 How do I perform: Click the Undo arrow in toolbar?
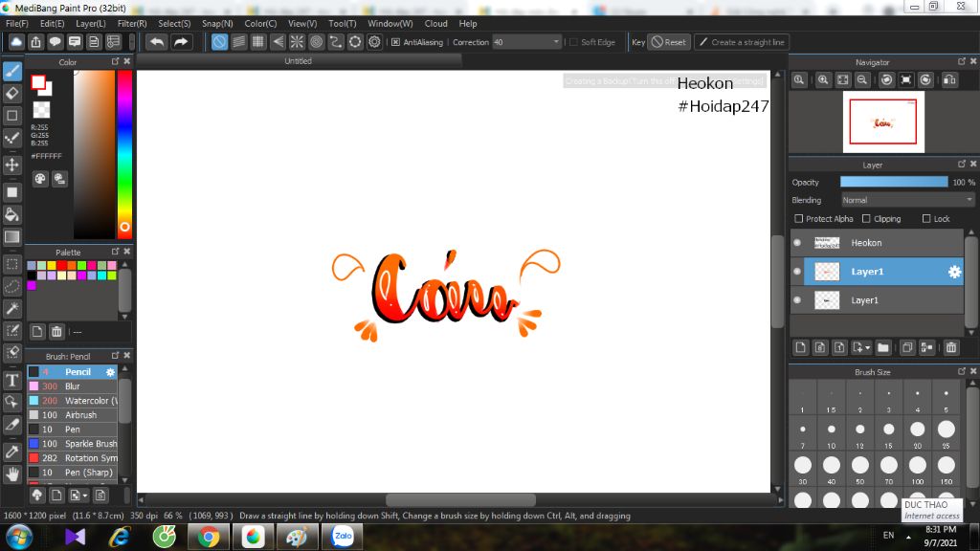(157, 42)
